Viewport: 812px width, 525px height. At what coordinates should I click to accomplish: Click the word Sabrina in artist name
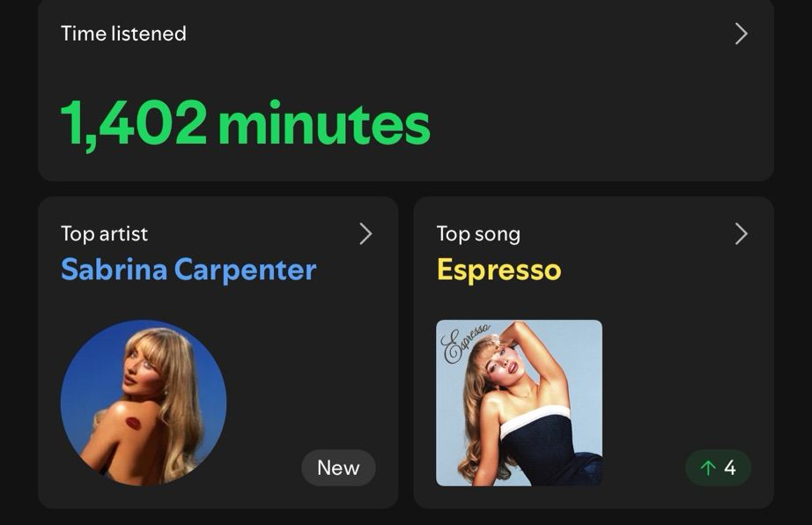(x=114, y=270)
